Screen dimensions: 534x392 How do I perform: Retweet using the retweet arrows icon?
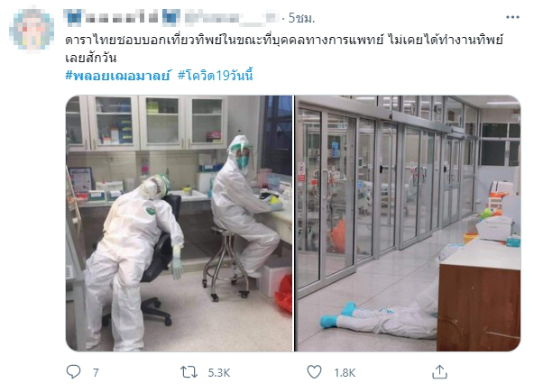coord(189,372)
